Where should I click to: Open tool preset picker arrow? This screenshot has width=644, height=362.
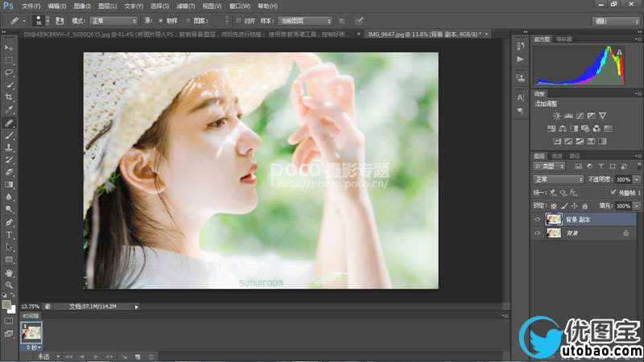(24, 21)
